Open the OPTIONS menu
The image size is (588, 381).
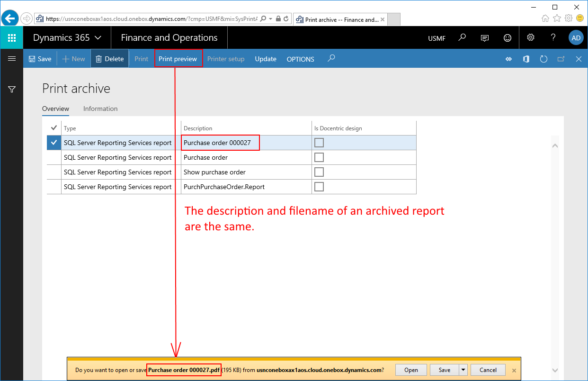[300, 59]
